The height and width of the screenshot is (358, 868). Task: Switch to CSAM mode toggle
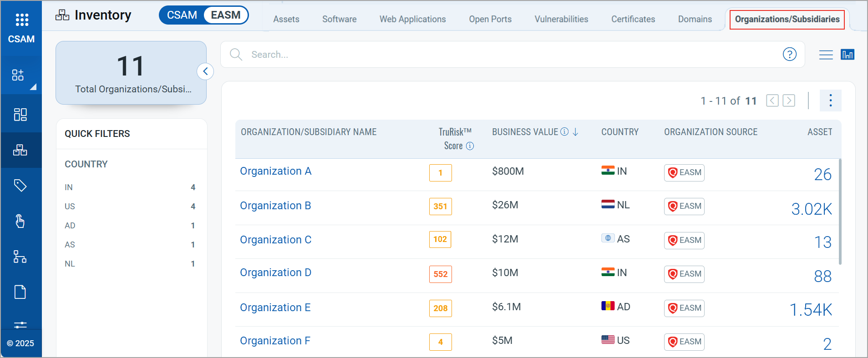(182, 15)
